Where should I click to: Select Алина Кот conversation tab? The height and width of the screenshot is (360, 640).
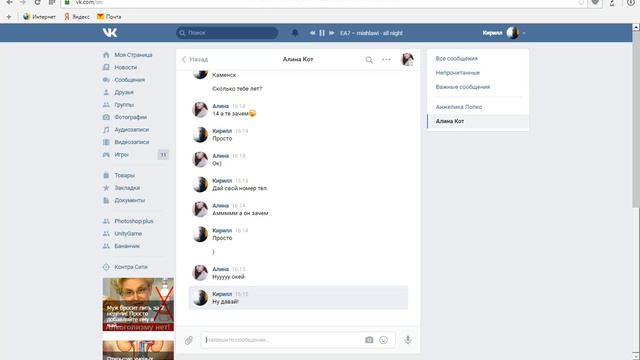click(478, 121)
